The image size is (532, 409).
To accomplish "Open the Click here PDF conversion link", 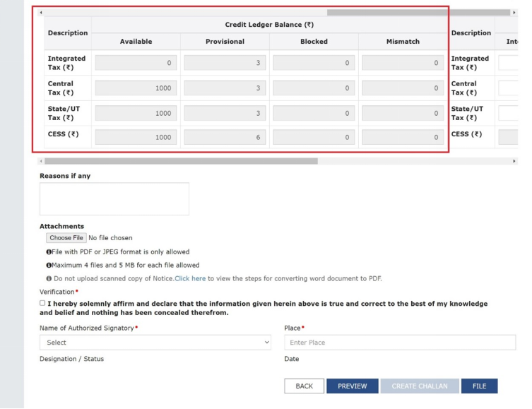I will click(x=190, y=278).
